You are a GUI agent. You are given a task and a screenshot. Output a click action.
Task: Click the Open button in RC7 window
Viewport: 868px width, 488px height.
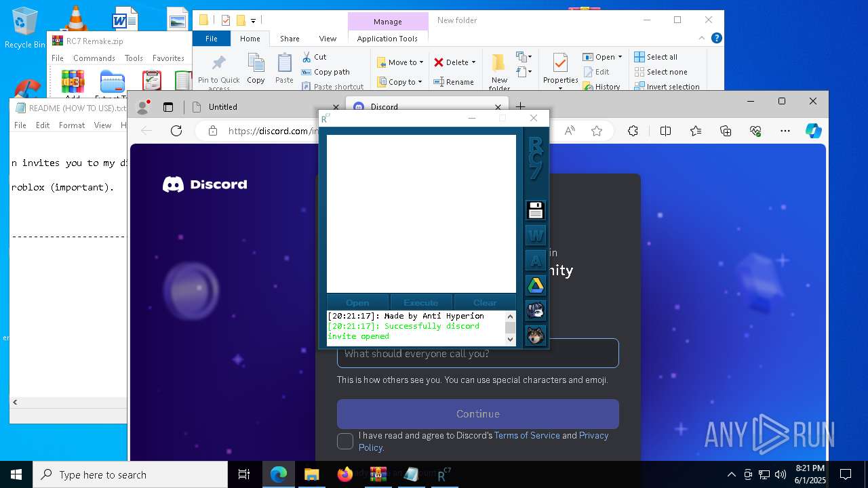click(357, 302)
